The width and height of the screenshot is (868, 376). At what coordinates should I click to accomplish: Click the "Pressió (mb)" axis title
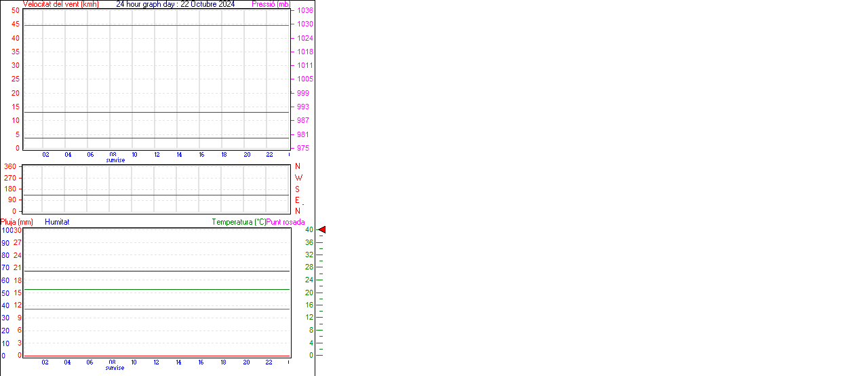point(270,4)
